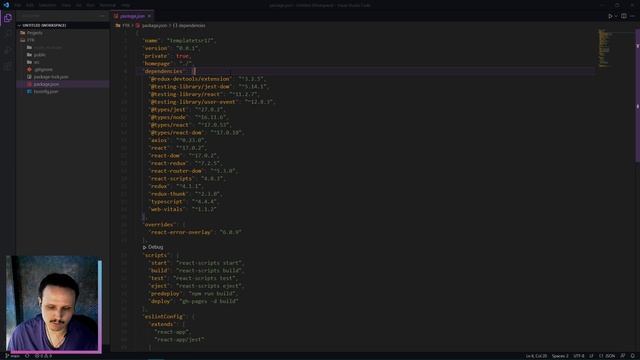Click the Debug code lens above scripts
This screenshot has width=640, height=360.
click(x=153, y=247)
